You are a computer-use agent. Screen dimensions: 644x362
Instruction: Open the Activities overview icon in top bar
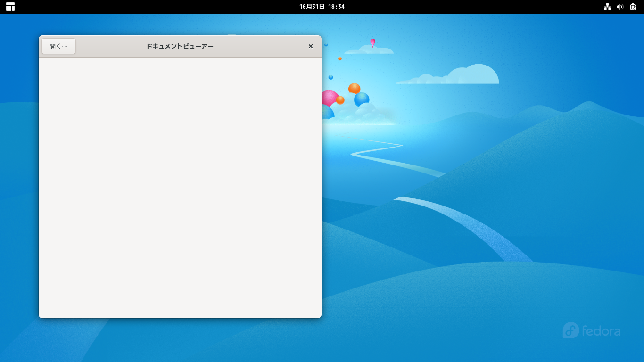pos(10,7)
